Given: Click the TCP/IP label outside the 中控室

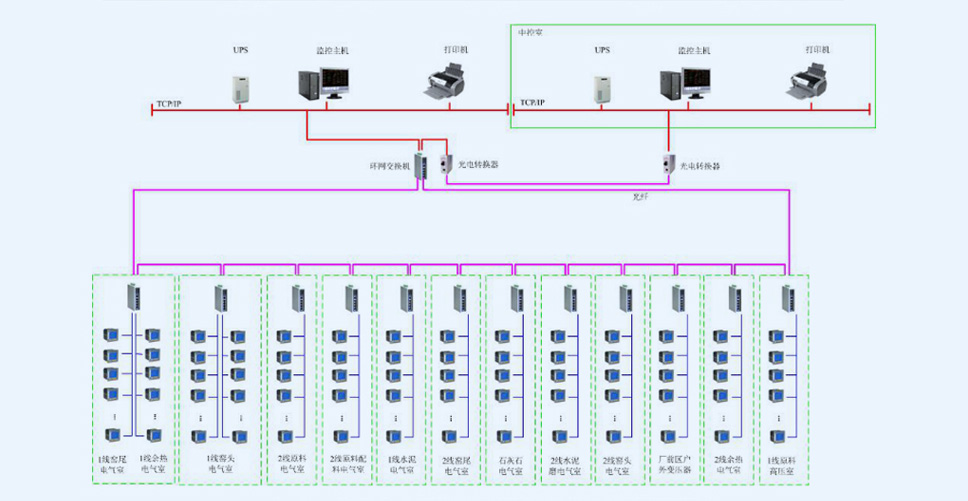Looking at the screenshot, I should tap(169, 104).
